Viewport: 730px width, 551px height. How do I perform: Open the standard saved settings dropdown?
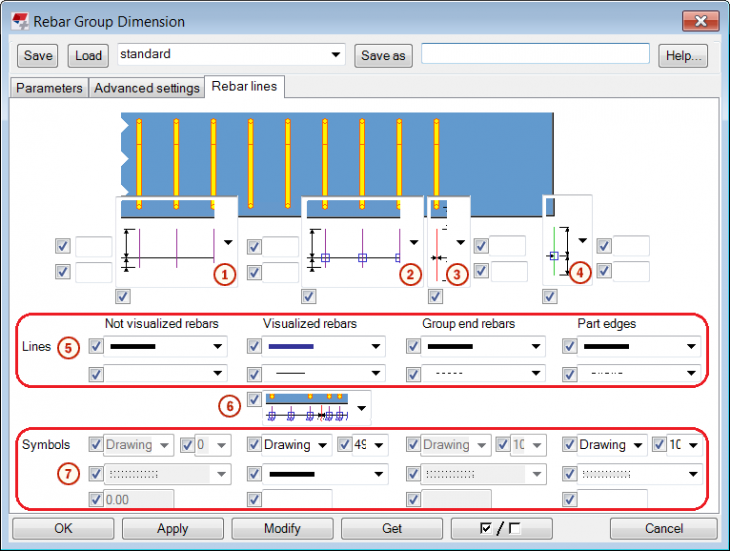click(335, 55)
